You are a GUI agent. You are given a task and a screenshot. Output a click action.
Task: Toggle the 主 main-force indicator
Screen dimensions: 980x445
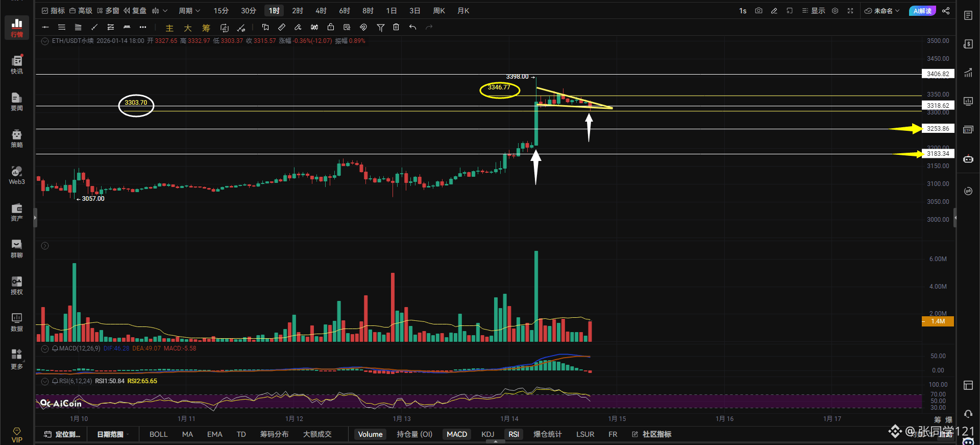point(169,28)
